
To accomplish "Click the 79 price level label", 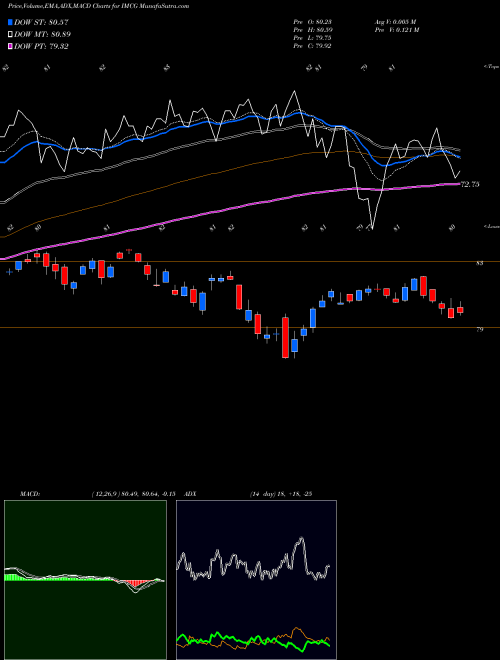I will pos(479,330).
